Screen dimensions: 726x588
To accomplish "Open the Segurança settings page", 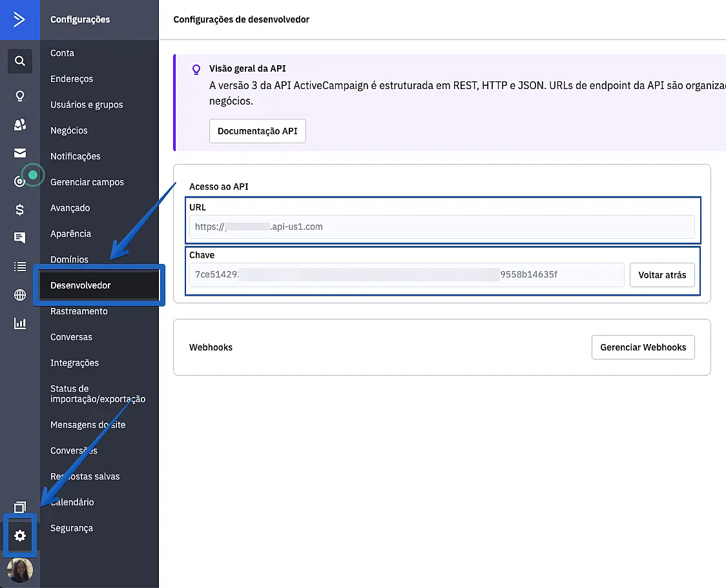I will coord(72,528).
